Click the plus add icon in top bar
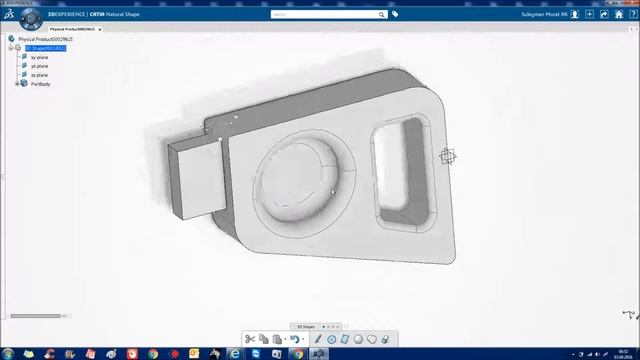This screenshot has width=640, height=360. (589, 14)
